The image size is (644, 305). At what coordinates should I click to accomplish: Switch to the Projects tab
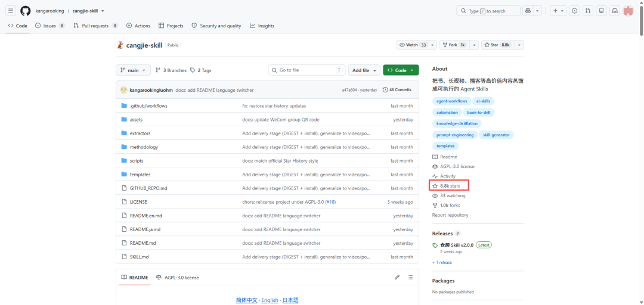pyautogui.click(x=171, y=26)
